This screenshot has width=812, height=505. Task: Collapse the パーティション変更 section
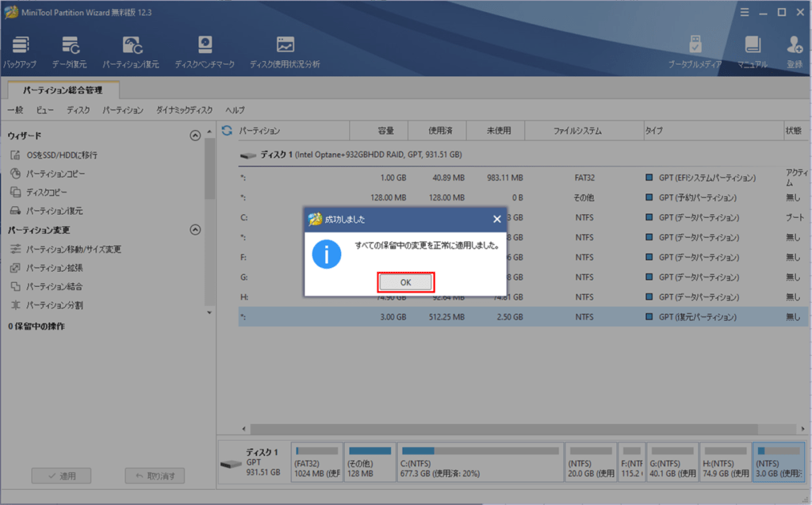[195, 230]
